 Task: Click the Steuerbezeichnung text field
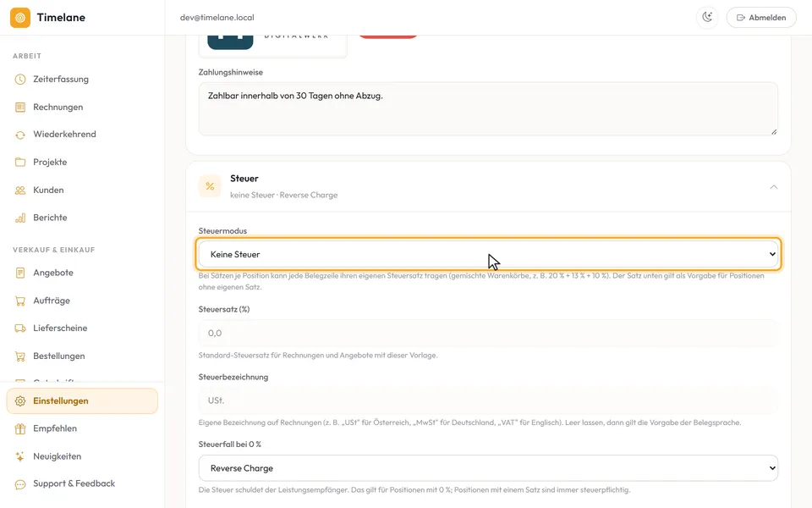point(488,400)
